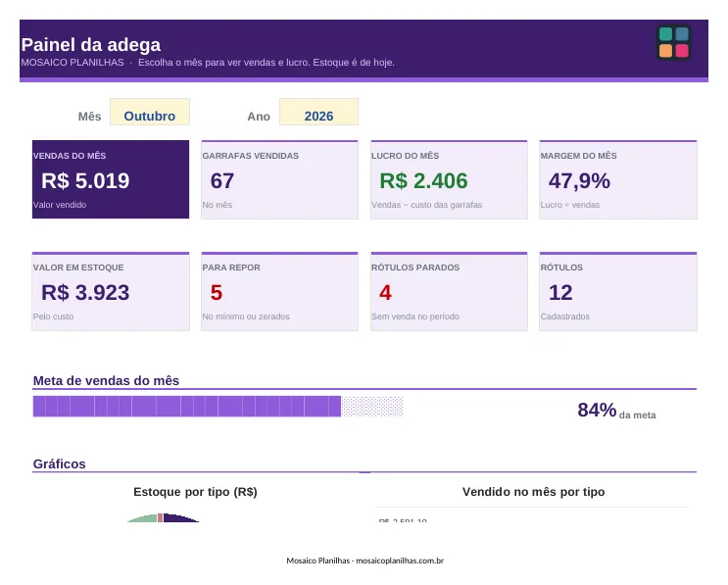728x585 pixels.
Task: Click the Lucro do mês value R$ 2.406
Action: point(423,180)
